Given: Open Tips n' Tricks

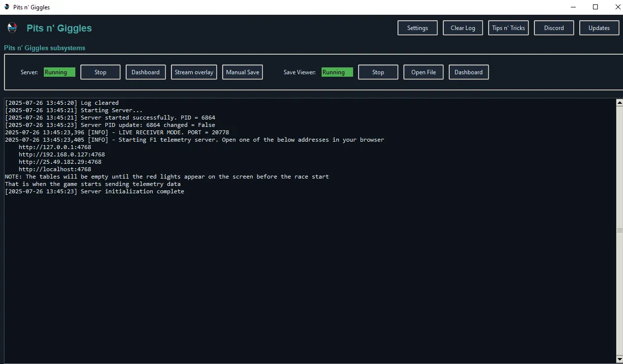Looking at the screenshot, I should point(508,28).
